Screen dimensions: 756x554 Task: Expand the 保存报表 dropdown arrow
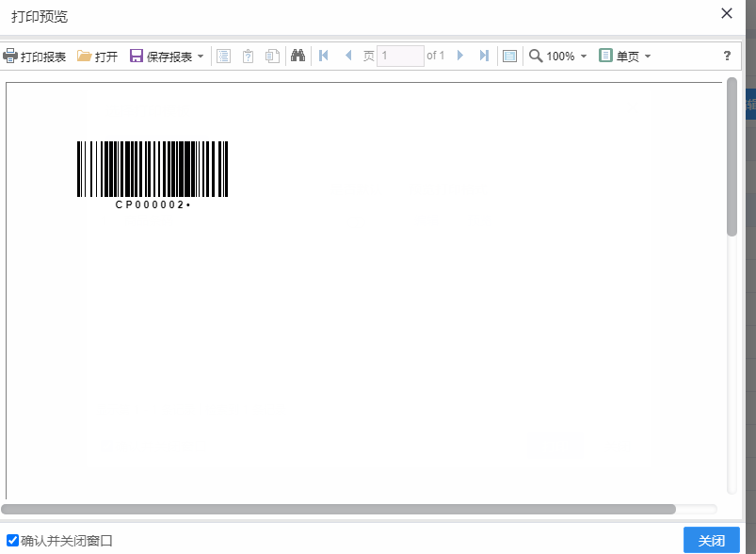tap(201, 57)
